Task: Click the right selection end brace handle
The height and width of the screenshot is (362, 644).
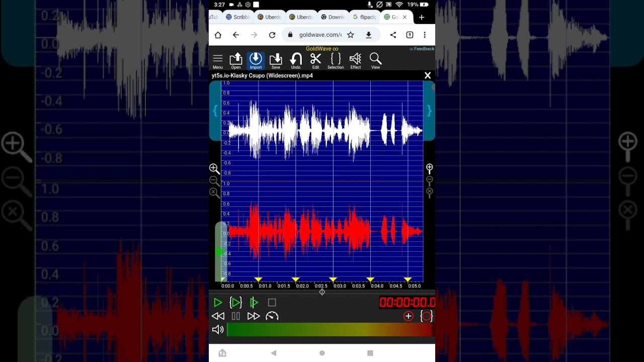Action: [429, 111]
